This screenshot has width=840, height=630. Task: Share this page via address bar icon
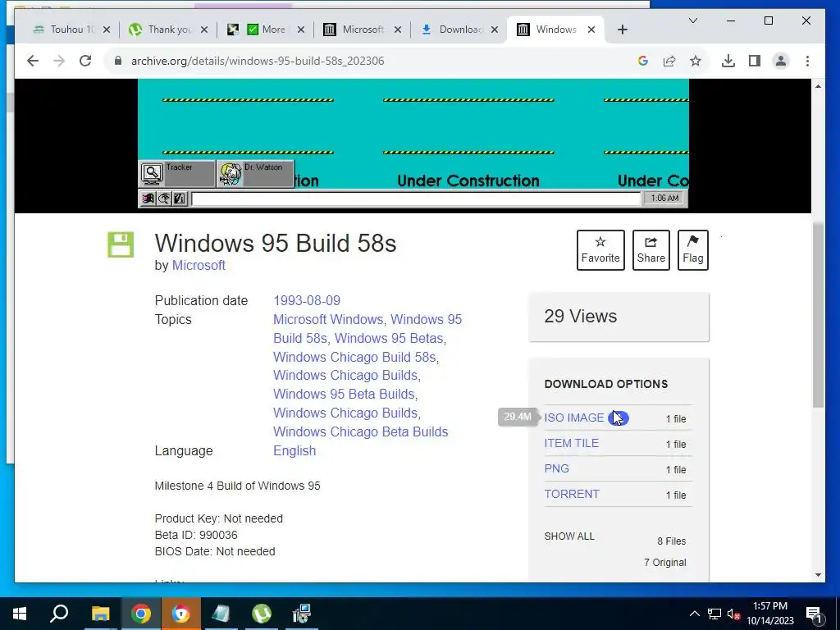pyautogui.click(x=669, y=61)
